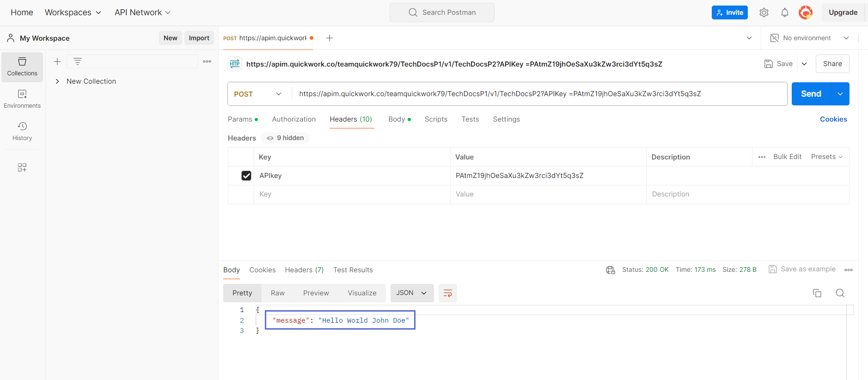Click the Share button
868x380 pixels.
[x=832, y=64]
